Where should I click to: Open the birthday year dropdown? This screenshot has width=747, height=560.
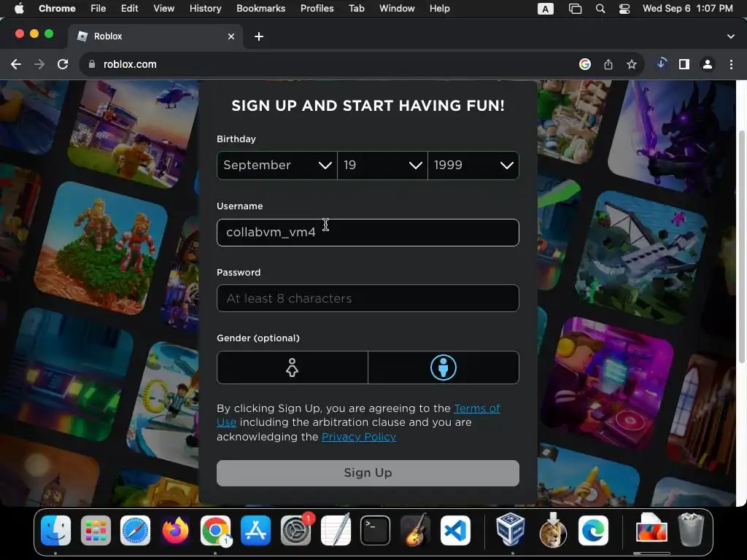point(473,166)
